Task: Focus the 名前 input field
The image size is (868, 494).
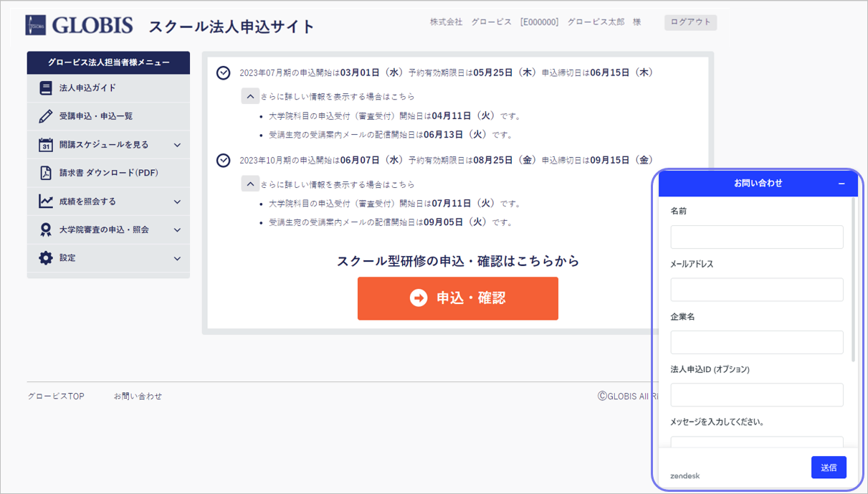Action: pos(757,237)
